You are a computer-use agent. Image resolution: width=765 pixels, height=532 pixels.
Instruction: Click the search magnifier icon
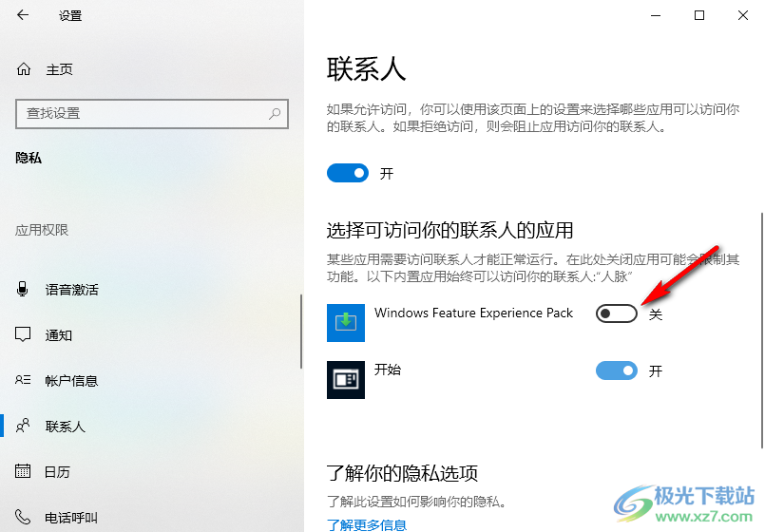point(275,114)
